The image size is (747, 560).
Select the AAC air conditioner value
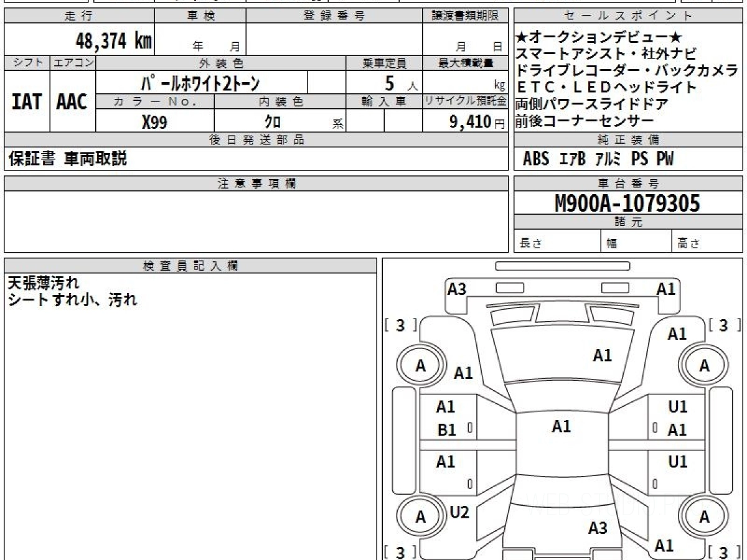72,101
